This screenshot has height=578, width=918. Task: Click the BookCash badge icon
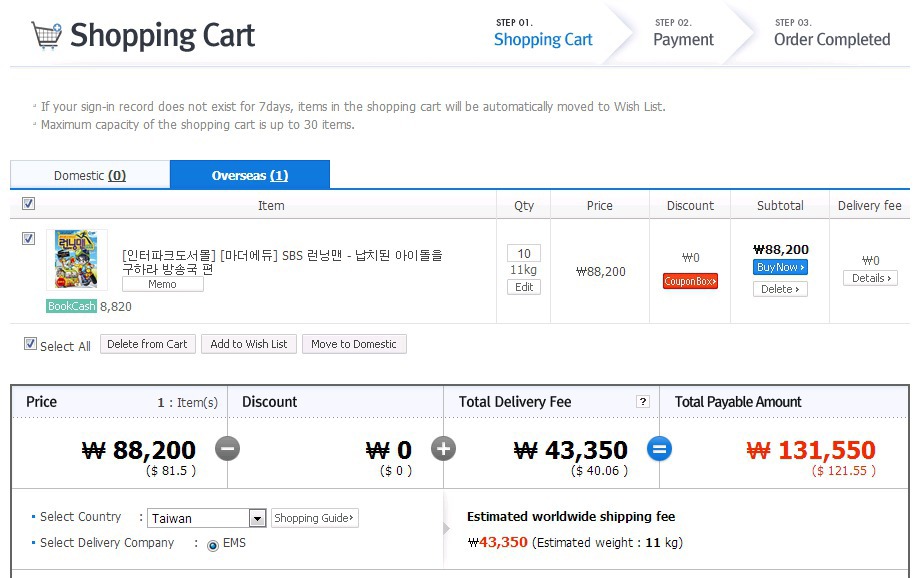(71, 307)
